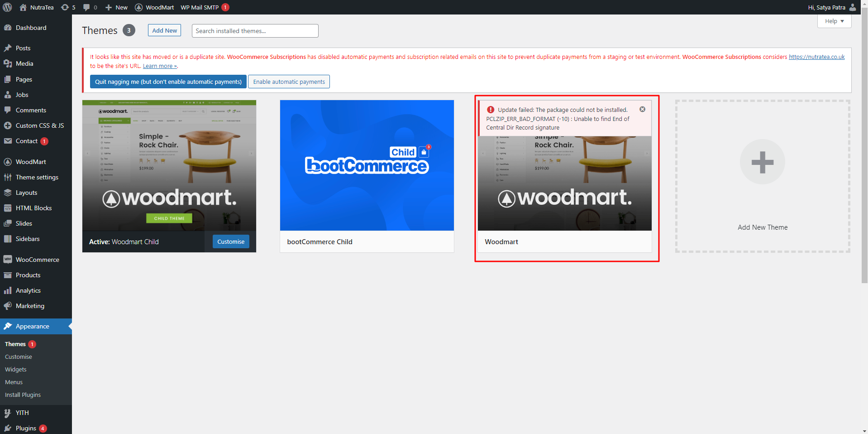
Task: Click the Dashboard gauge icon
Action: tap(8, 28)
